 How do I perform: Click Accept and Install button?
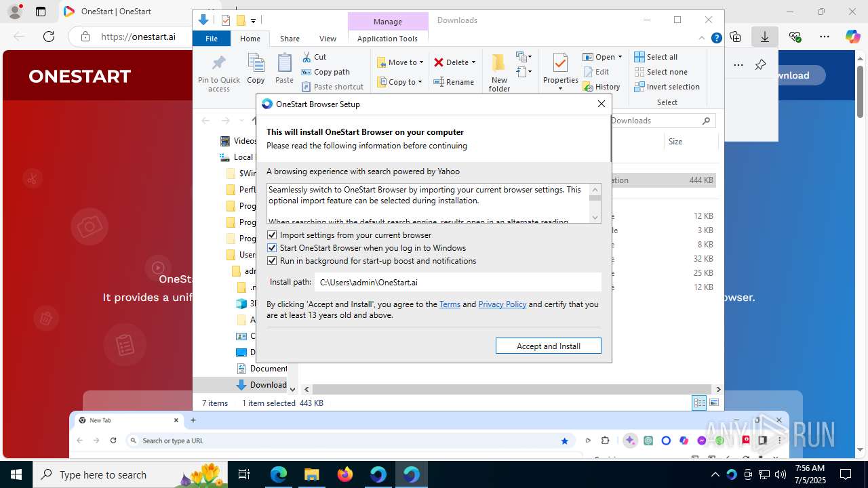click(x=548, y=346)
